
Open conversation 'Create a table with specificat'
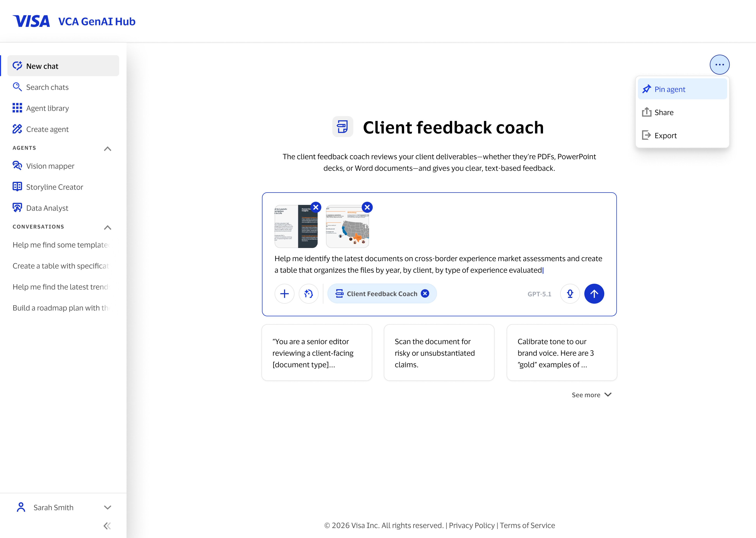point(61,266)
